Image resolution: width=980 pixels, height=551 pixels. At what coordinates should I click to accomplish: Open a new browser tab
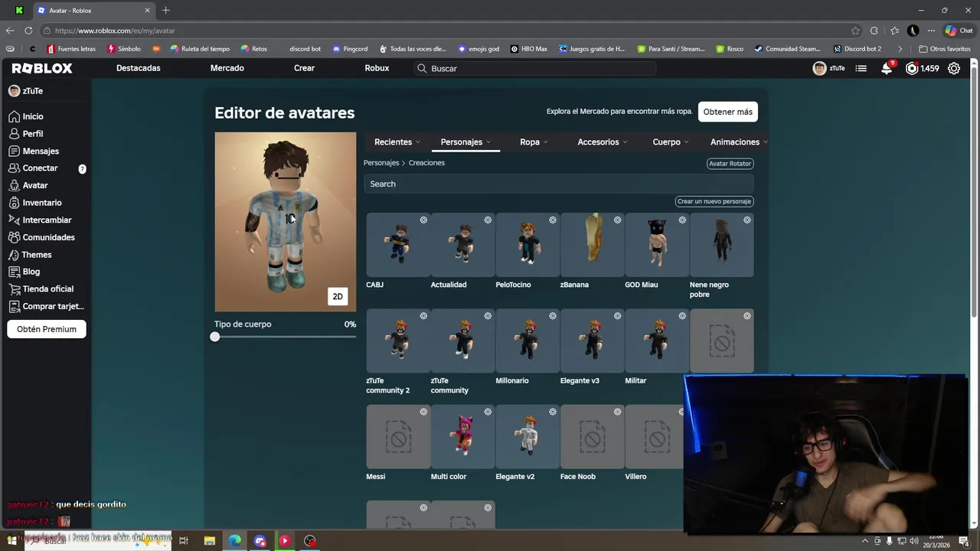coord(165,10)
